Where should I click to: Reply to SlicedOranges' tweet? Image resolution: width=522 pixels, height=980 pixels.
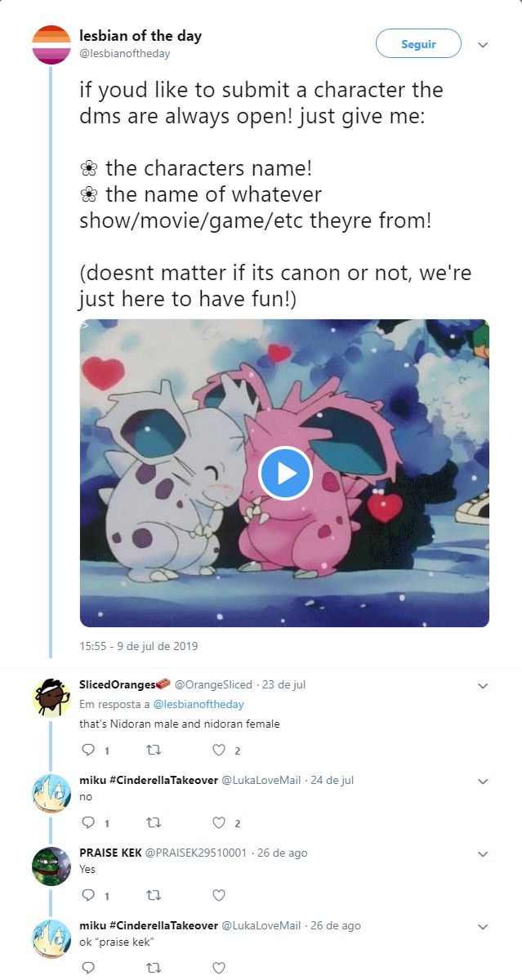click(x=88, y=751)
